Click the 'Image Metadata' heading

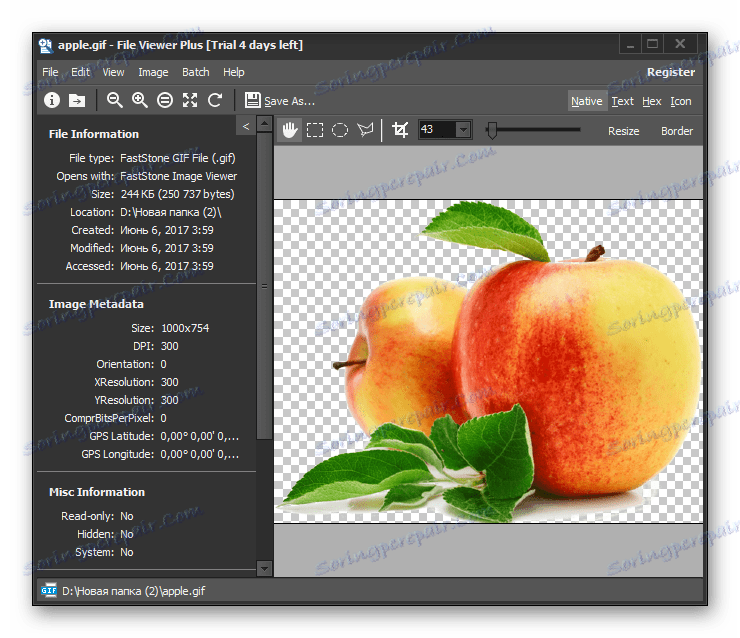(x=96, y=304)
